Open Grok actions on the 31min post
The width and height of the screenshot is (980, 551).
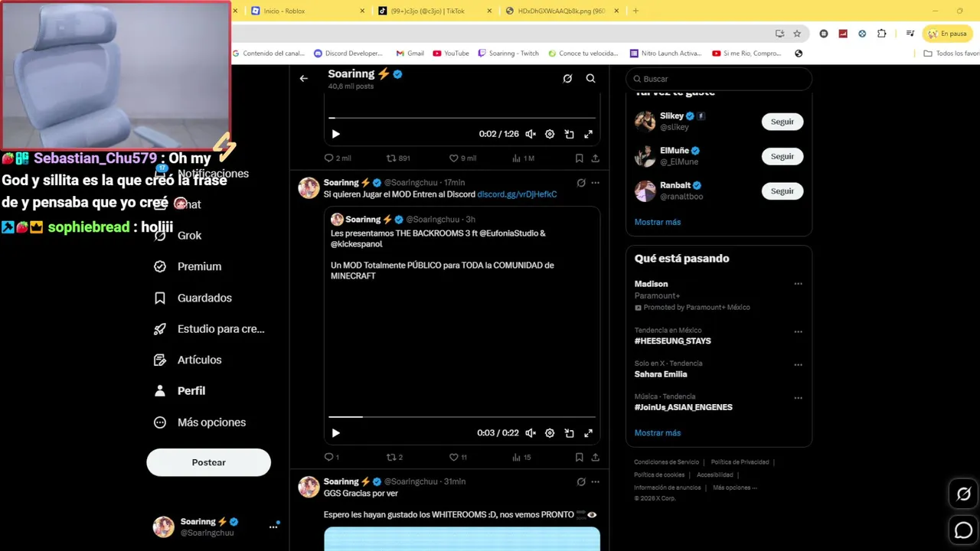pos(581,482)
